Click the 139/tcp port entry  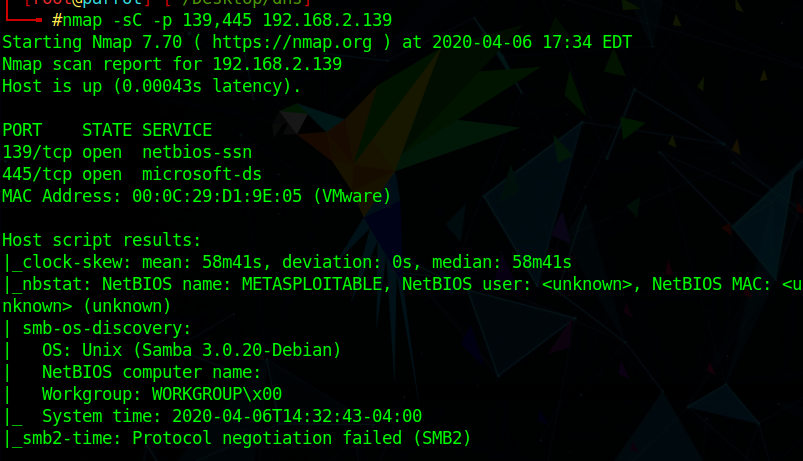click(x=37, y=153)
